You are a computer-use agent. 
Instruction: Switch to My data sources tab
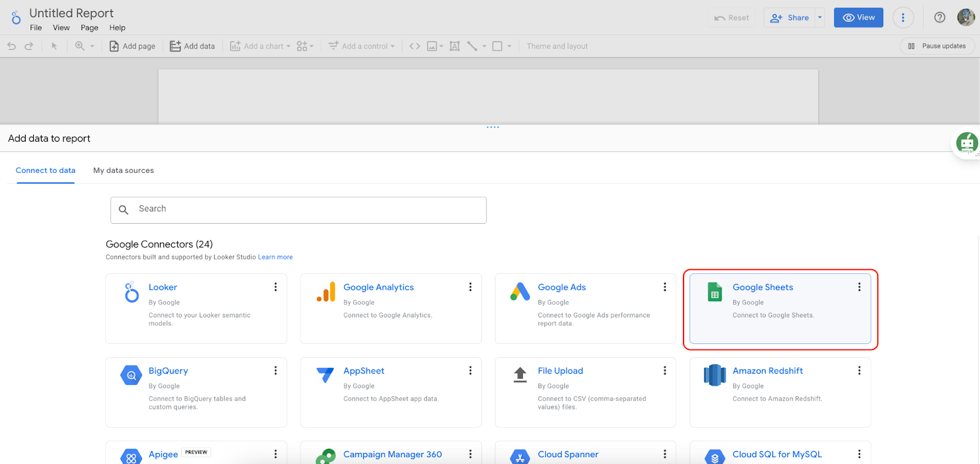tap(124, 170)
